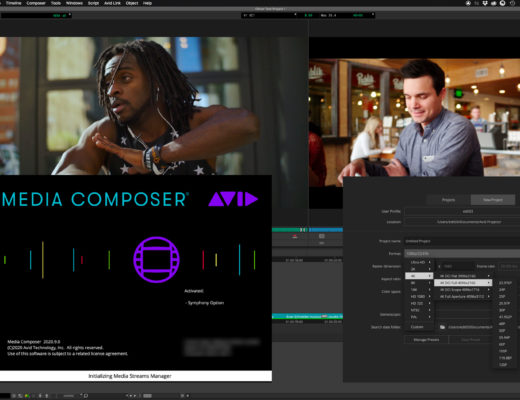Image resolution: width=520 pixels, height=400 pixels.
Task: Expand the 16K format submenu
Action: [x=419, y=290]
